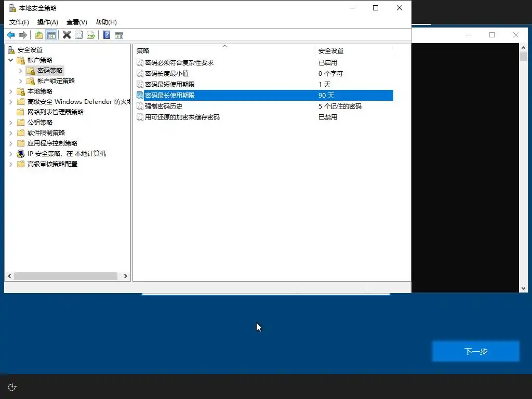Select the 网络列表管理器策略 tree item label
Image resolution: width=532 pixels, height=399 pixels.
click(x=56, y=112)
